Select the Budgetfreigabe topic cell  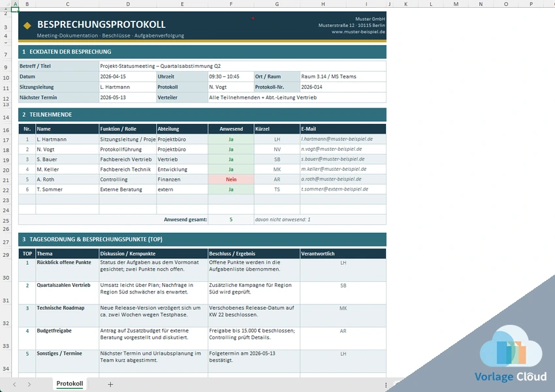pyautogui.click(x=67, y=339)
